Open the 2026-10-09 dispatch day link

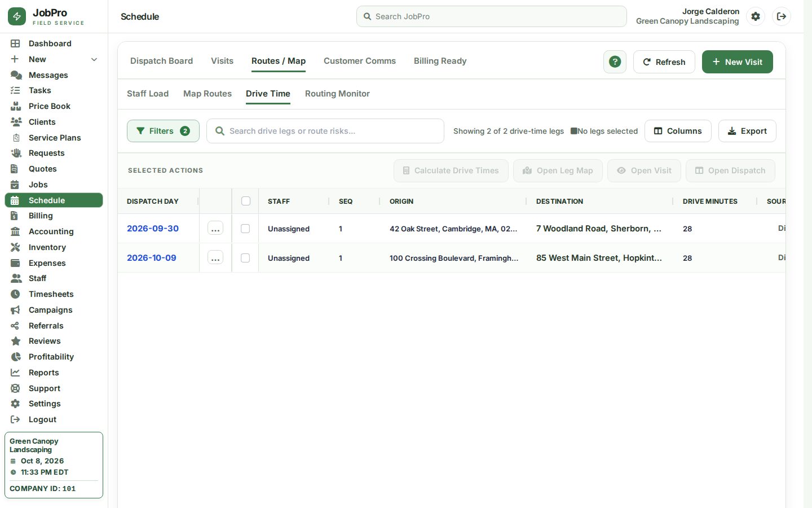[152, 258]
